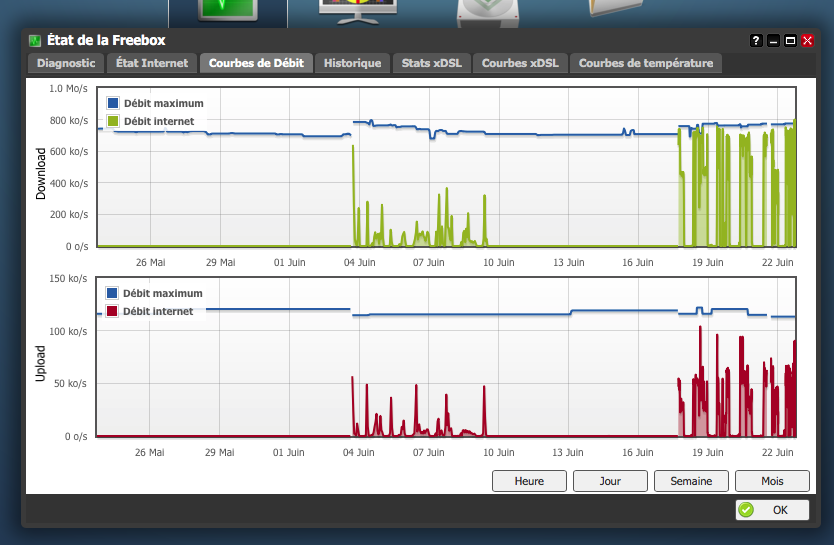This screenshot has width=834, height=545.
Task: Switch to Stats xDSL tab
Action: click(x=431, y=63)
